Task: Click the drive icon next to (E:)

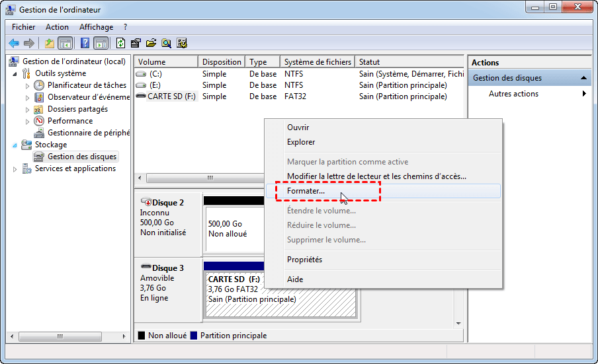Action: pyautogui.click(x=141, y=85)
